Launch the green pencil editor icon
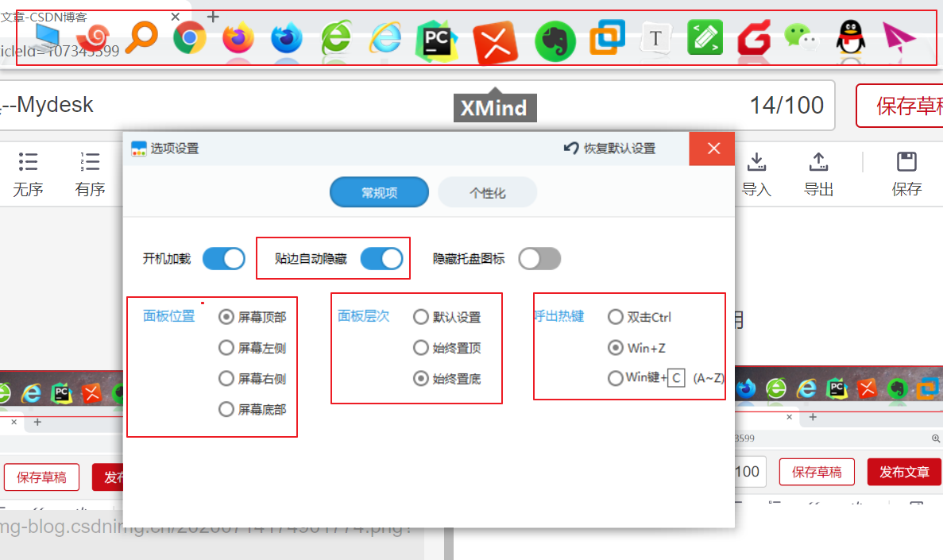The height and width of the screenshot is (560, 943). (705, 38)
